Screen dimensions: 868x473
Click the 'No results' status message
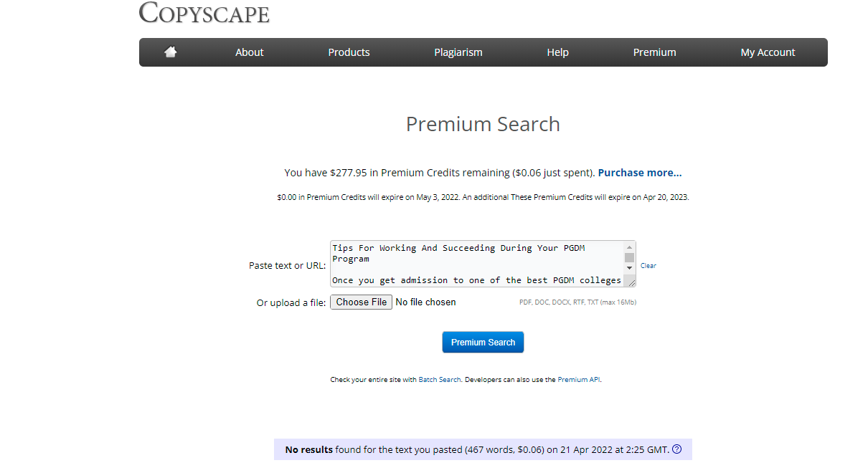point(483,449)
